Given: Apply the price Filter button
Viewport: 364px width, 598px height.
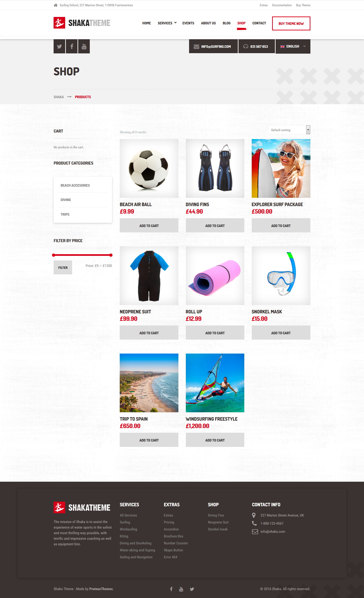Looking at the screenshot, I should (63, 267).
